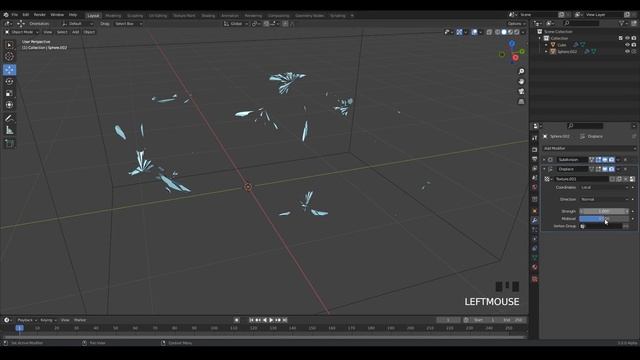This screenshot has height=360, width=640.
Task: Toggle Displace modifier render camera icon
Action: coord(611,169)
